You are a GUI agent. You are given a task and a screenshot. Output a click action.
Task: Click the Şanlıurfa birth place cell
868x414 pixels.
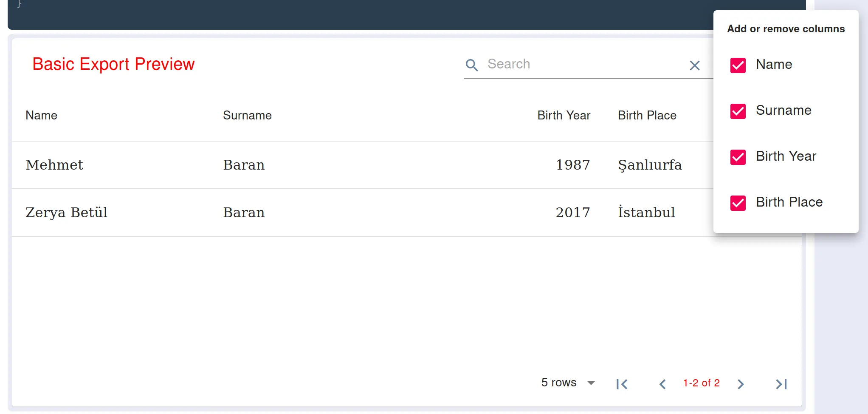tap(650, 165)
